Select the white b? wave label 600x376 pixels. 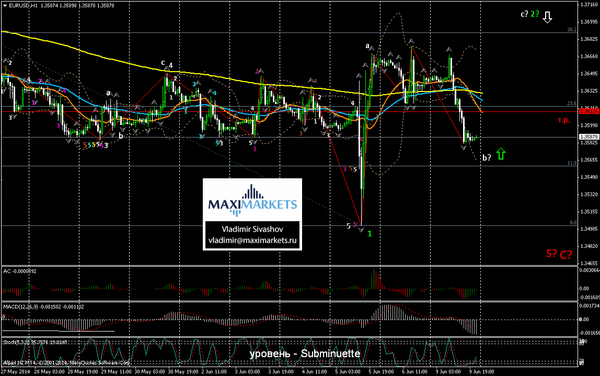486,158
